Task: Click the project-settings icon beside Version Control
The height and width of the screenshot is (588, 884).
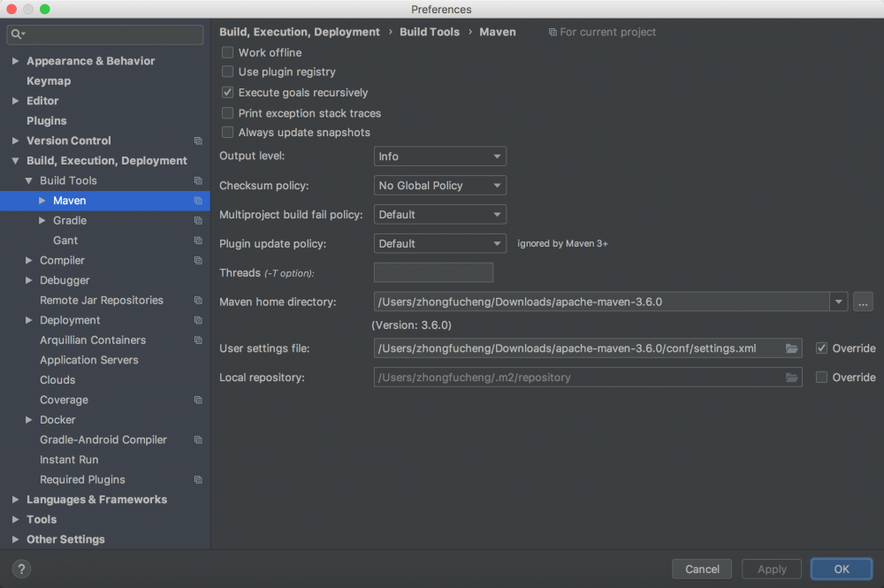Action: click(x=199, y=141)
